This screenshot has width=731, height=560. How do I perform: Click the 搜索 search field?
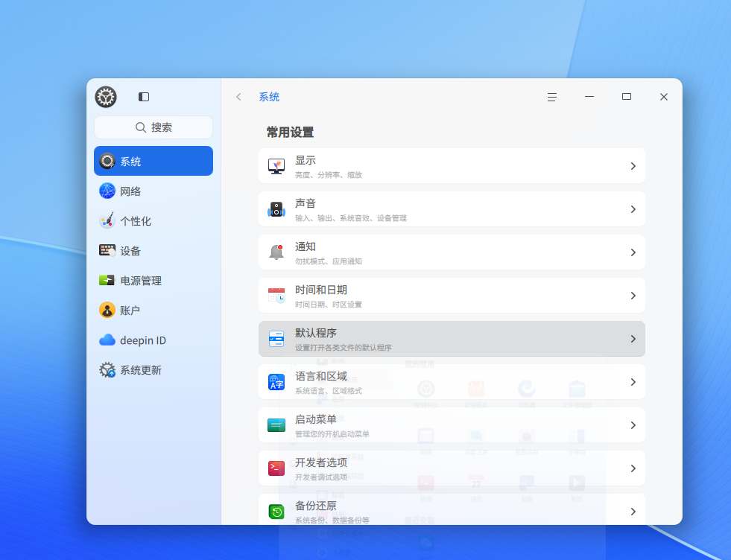153,127
